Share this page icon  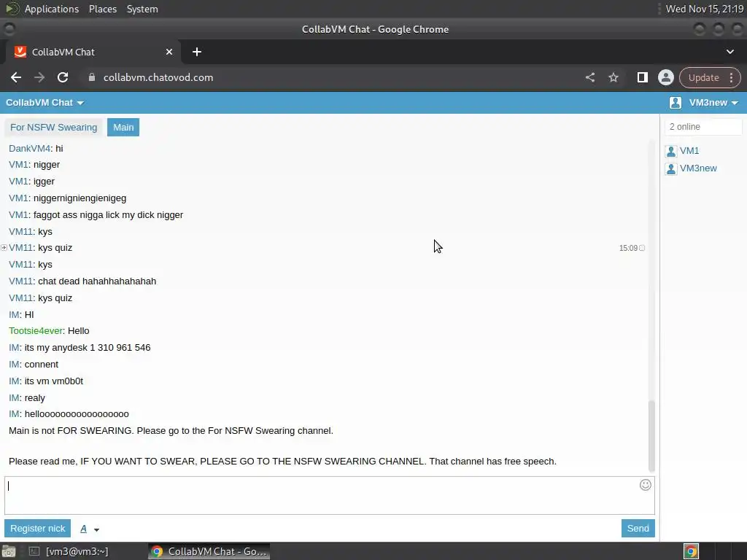pyautogui.click(x=590, y=77)
